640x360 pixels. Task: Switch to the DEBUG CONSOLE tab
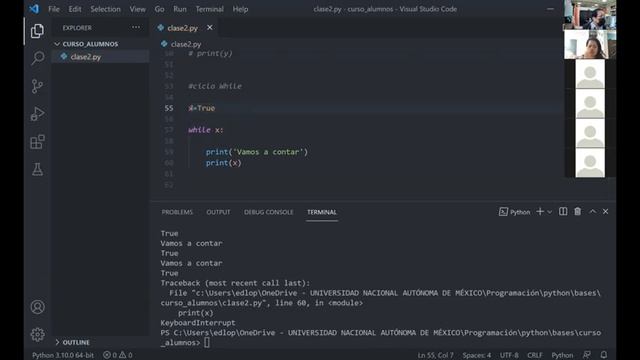pos(269,212)
